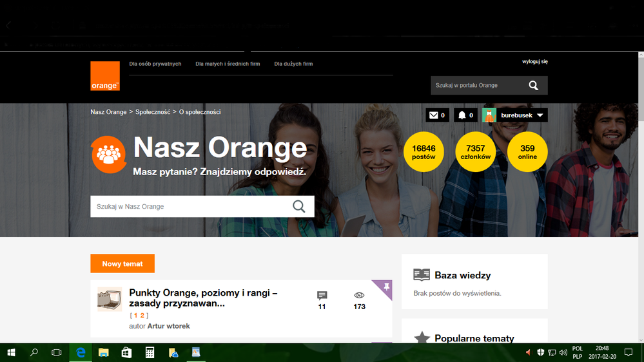Viewport: 644px width, 362px height.
Task: Go to Nasz Orange breadcrumb link
Action: [108, 112]
